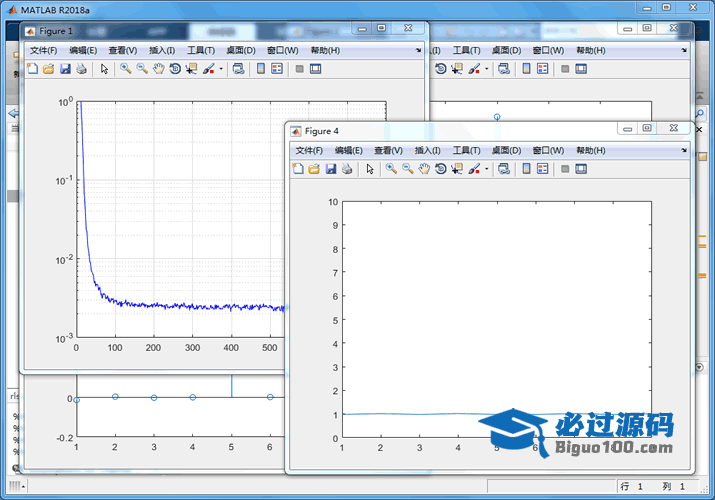Image resolution: width=715 pixels, height=500 pixels.
Task: Activate Data Cursor tool in Figure 1
Action: pyautogui.click(x=191, y=69)
